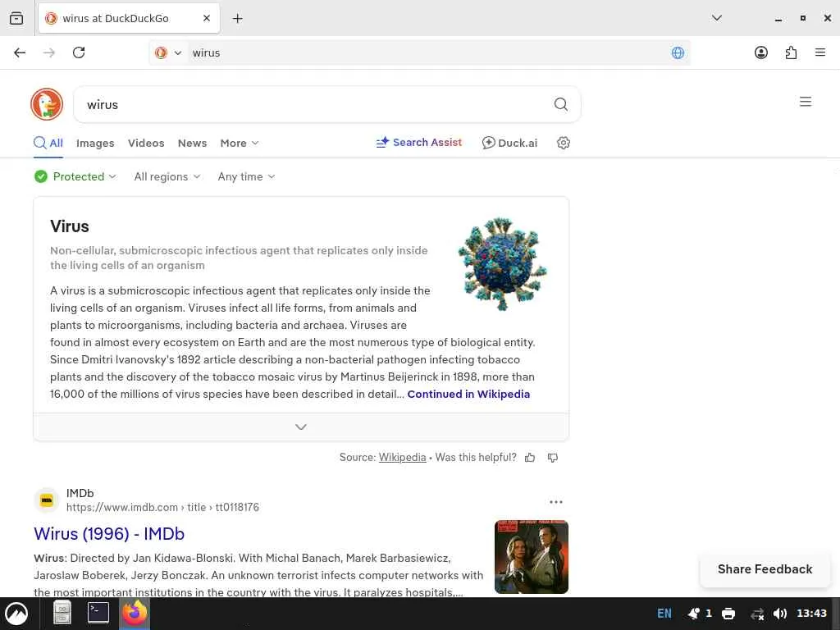Click the browser forward arrow

pos(49,52)
